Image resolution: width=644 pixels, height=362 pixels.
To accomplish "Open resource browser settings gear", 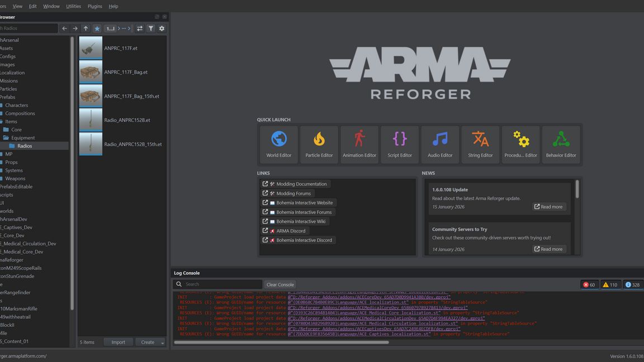I will tap(162, 28).
